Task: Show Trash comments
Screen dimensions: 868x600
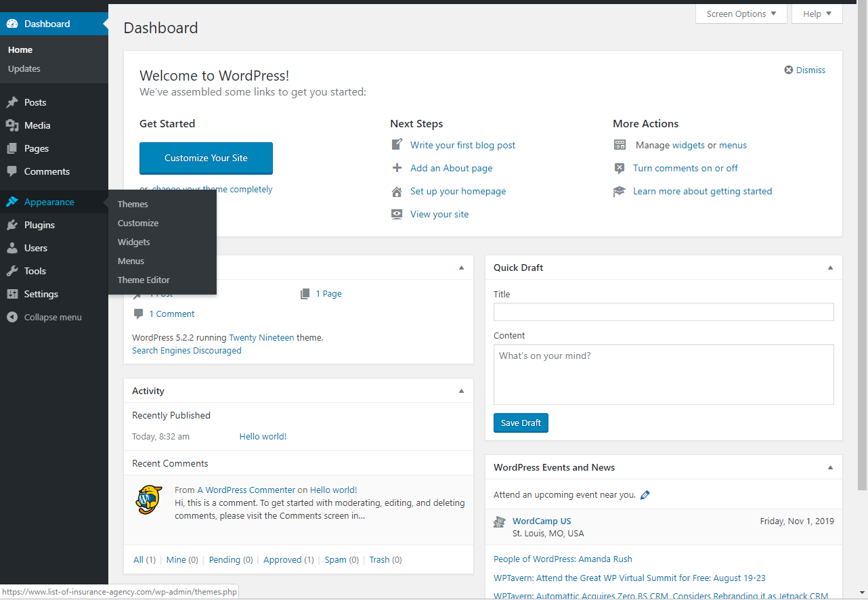Action: click(x=379, y=560)
